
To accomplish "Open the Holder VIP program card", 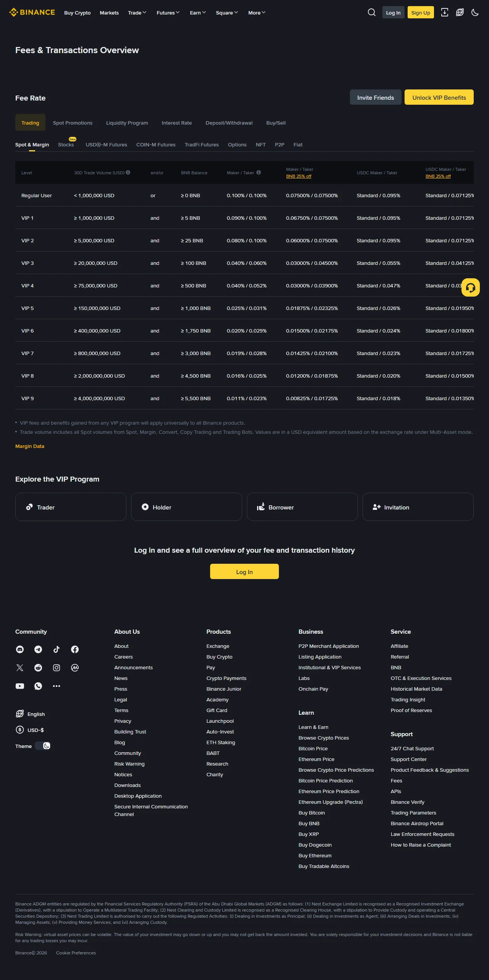I will pyautogui.click(x=186, y=507).
